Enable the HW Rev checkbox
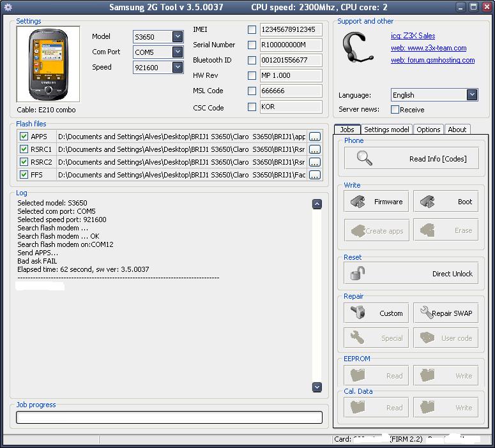Screen dimensions: 495x448 point(252,76)
